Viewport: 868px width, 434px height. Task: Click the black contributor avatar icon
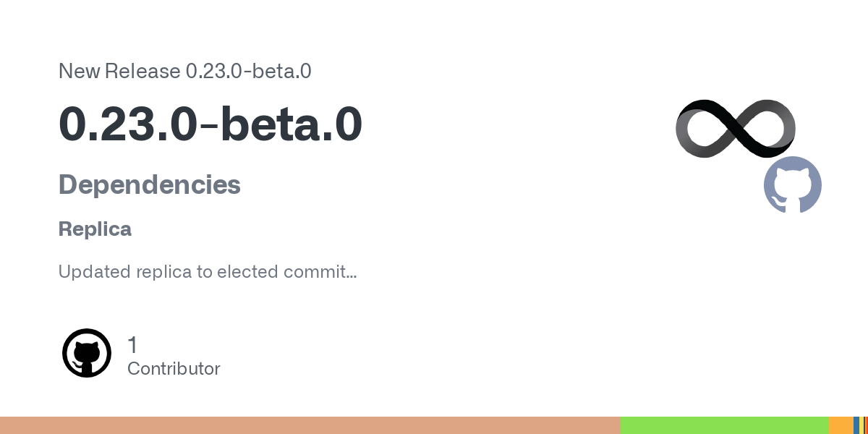87,353
